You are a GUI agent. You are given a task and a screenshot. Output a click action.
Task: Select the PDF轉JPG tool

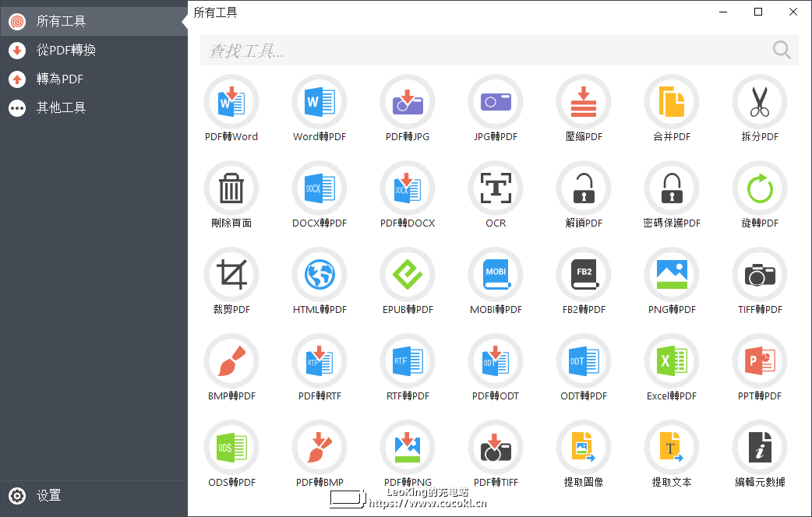coord(407,102)
